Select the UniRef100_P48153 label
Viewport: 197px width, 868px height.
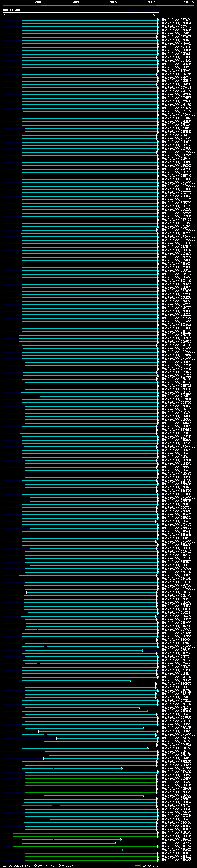[x=176, y=382]
